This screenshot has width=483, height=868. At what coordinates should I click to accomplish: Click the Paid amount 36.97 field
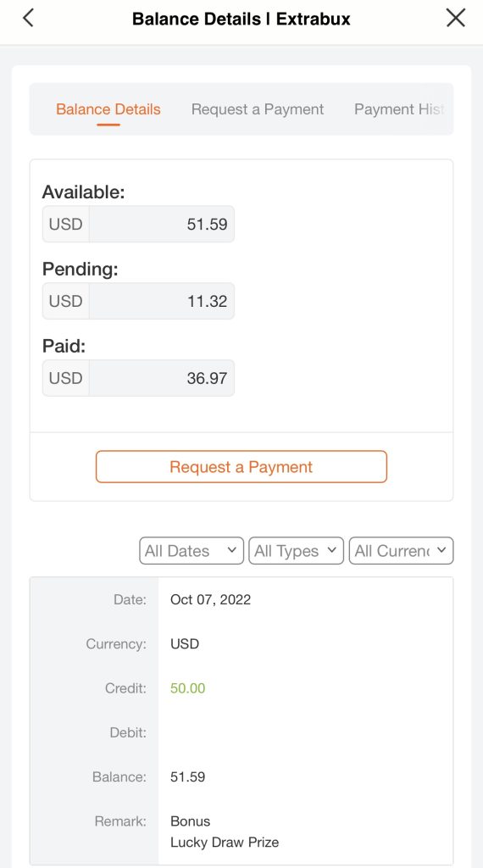162,378
